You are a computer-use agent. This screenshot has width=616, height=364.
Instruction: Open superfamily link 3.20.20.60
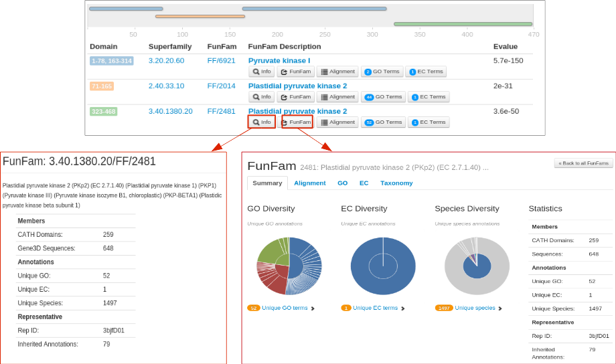pos(166,60)
